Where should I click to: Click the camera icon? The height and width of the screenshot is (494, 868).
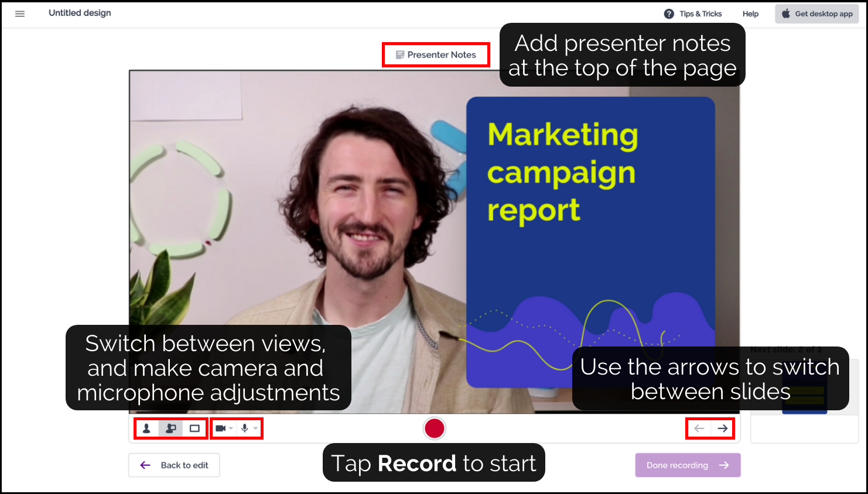tap(220, 428)
